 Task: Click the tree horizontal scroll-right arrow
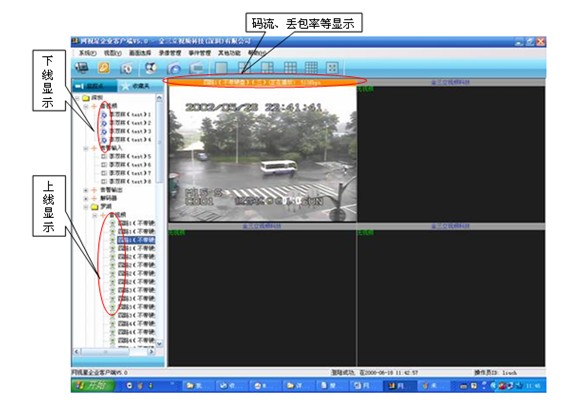151,351
